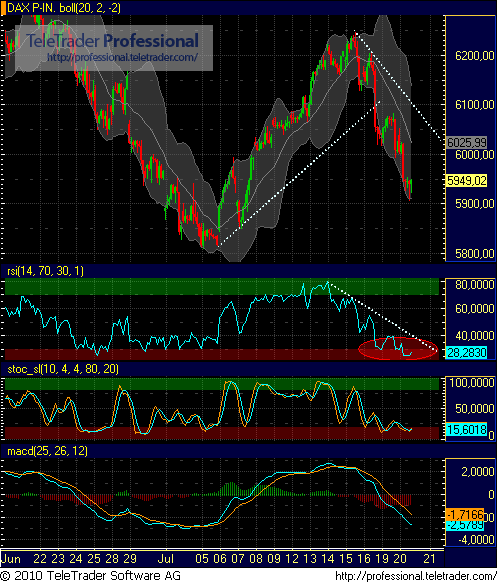The image size is (497, 585).
Task: Click date 13 on the time axis
Action: 310,559
